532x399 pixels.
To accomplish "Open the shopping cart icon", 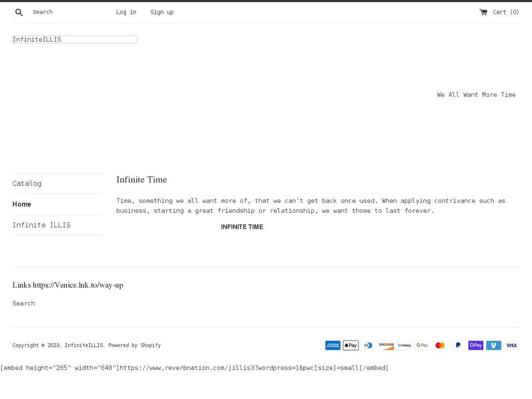I will coord(483,12).
